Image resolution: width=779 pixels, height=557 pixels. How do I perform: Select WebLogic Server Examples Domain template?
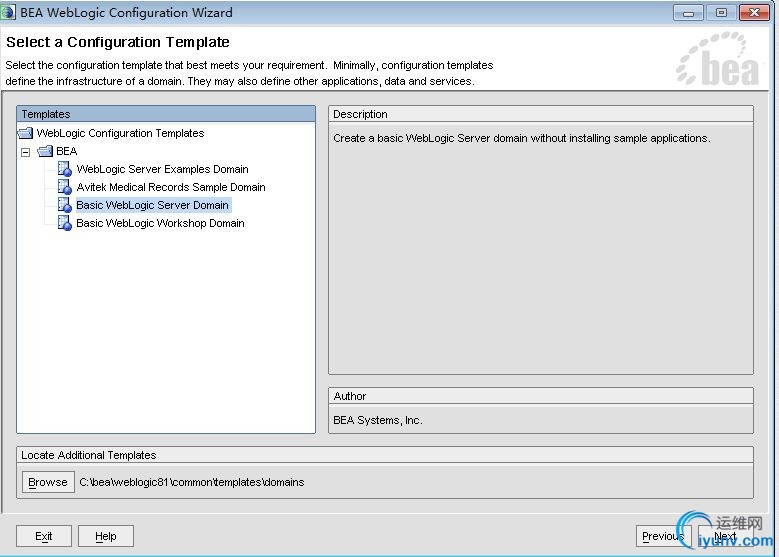pos(162,169)
